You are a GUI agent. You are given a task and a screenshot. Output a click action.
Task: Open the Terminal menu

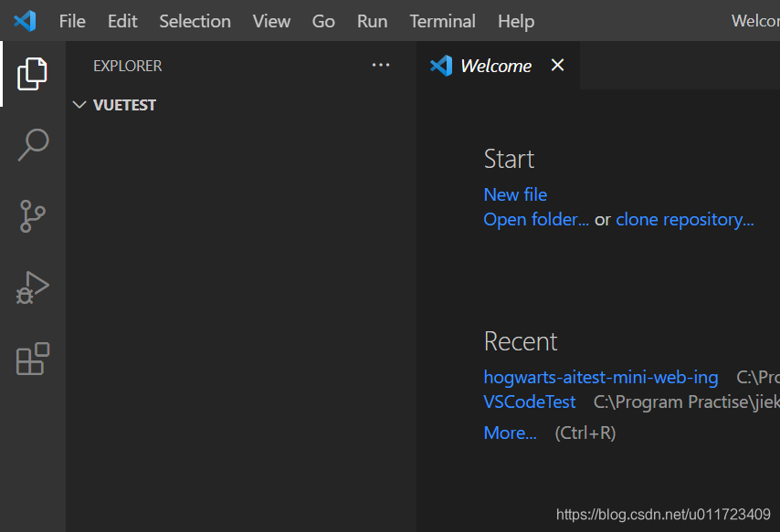442,21
